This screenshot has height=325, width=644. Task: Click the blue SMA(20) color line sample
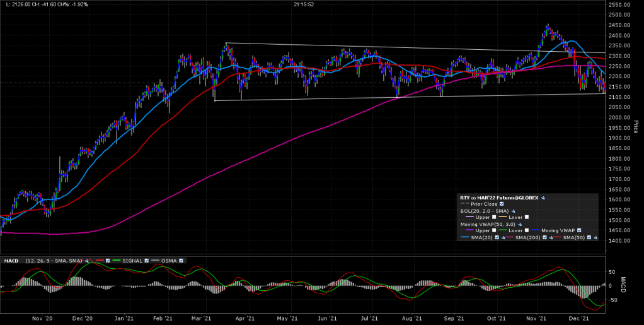point(465,237)
